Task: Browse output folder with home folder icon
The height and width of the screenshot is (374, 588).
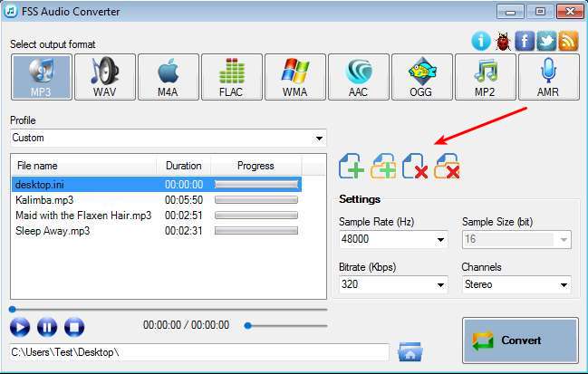Action: pyautogui.click(x=410, y=351)
